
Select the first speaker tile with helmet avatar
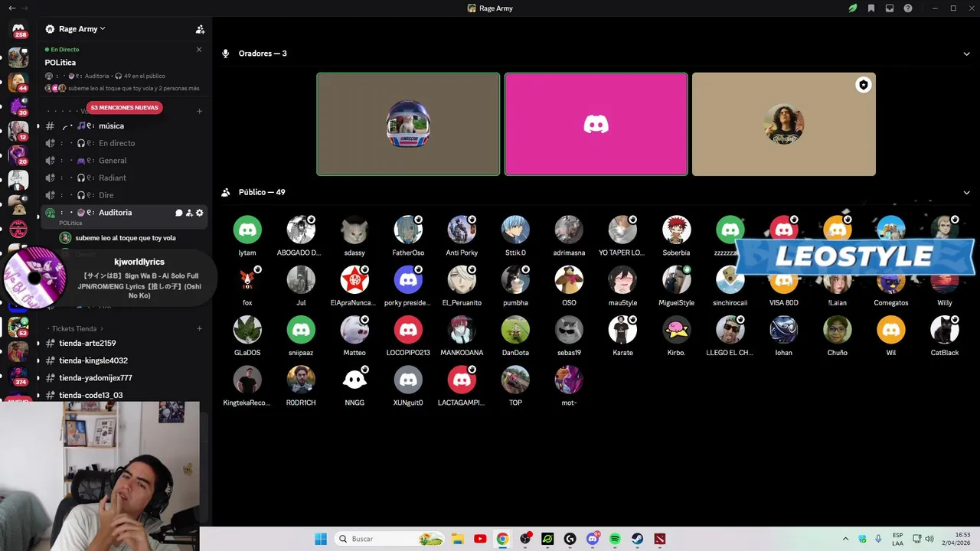coord(408,124)
